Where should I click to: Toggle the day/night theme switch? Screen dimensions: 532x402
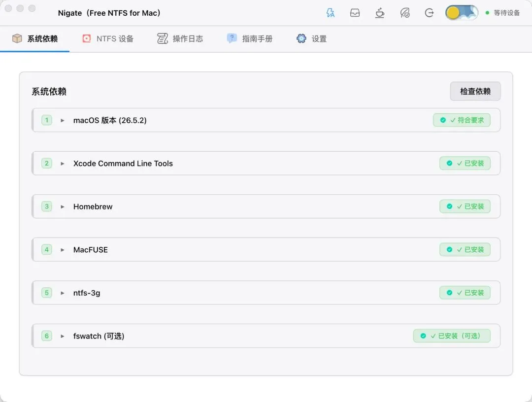coord(462,13)
